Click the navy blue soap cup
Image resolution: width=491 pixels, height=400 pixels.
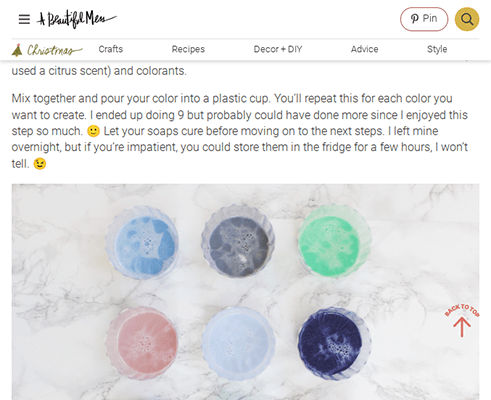(334, 343)
